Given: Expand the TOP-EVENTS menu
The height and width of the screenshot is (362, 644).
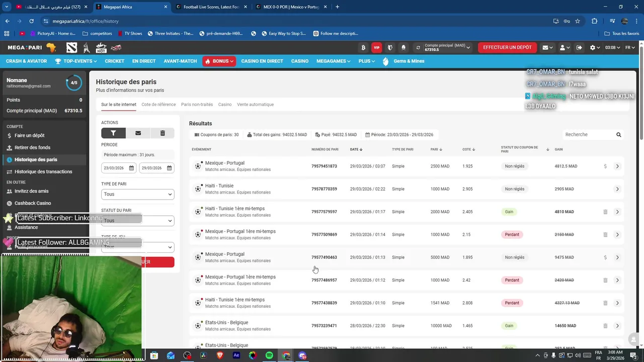Looking at the screenshot, I should click(x=75, y=61).
